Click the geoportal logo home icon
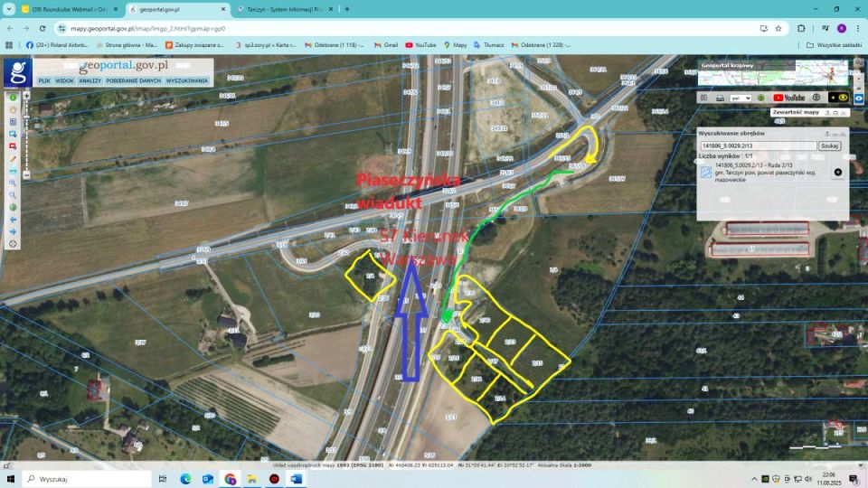 [18, 72]
